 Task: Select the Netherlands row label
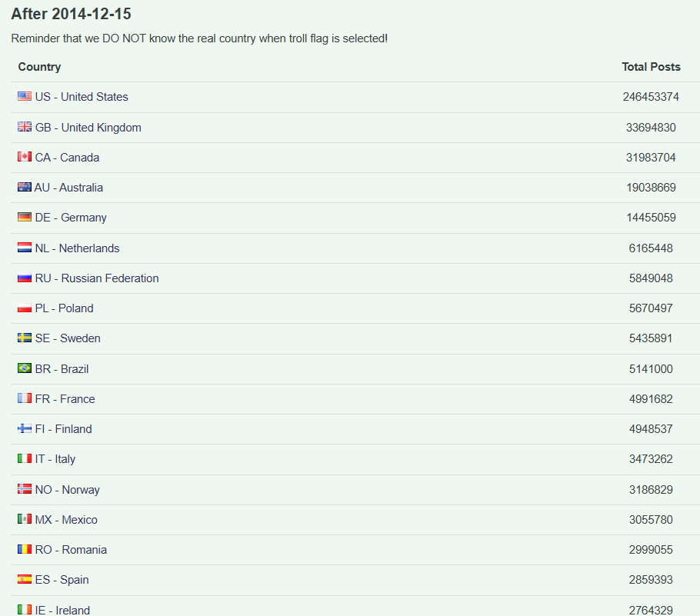(77, 248)
